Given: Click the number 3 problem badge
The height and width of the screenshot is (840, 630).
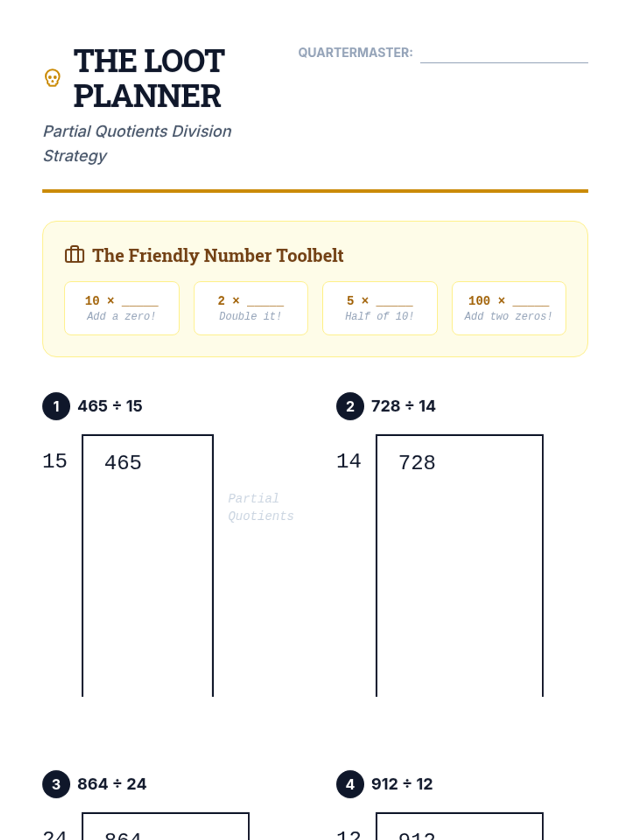Looking at the screenshot, I should [x=56, y=784].
